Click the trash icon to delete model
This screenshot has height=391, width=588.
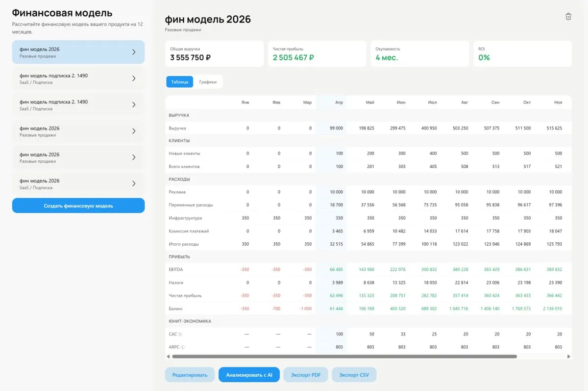pos(568,16)
